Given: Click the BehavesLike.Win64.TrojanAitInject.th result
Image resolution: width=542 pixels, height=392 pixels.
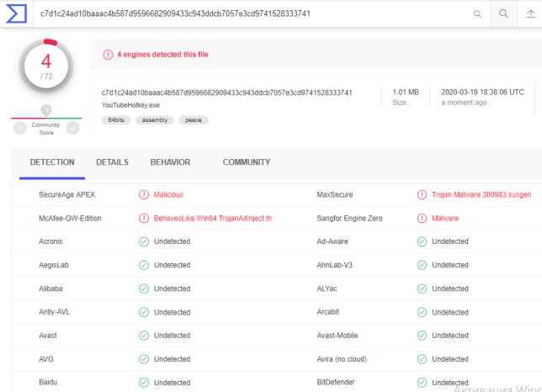Looking at the screenshot, I should click(x=213, y=218).
